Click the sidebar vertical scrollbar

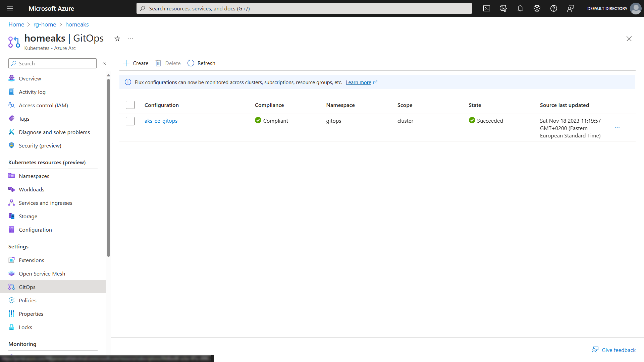108,168
